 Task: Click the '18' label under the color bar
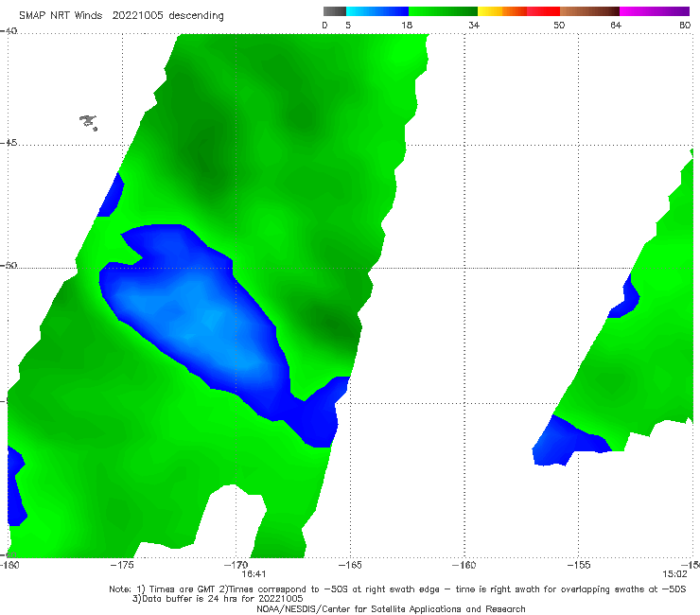[407, 26]
